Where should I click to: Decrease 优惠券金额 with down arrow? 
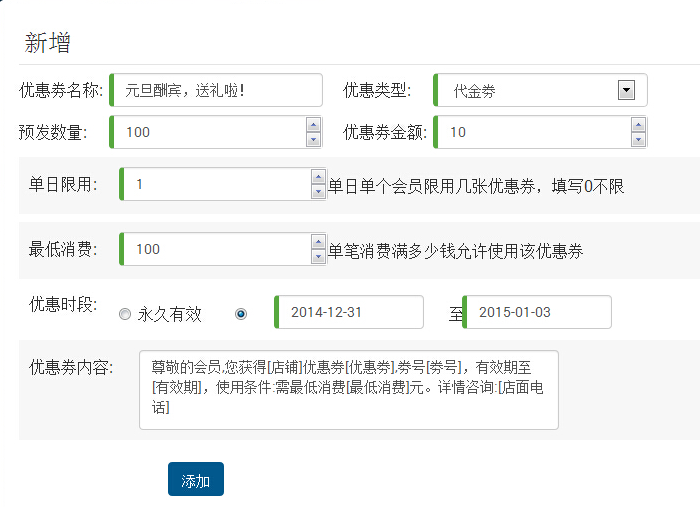638,139
